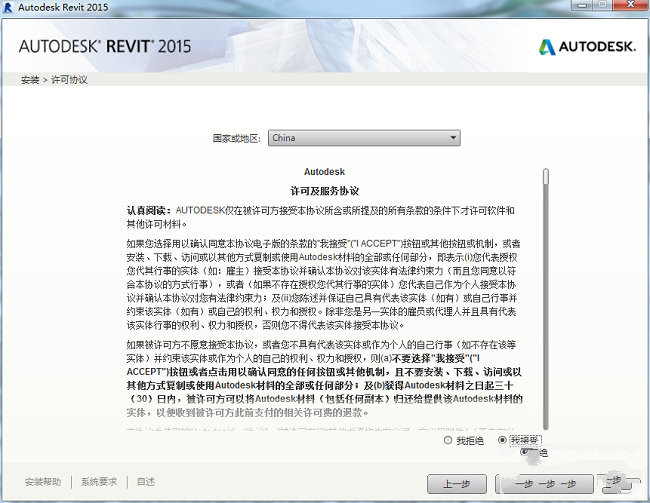Click the 认真阅读 bold text
The height and width of the screenshot is (503, 650).
(x=148, y=211)
